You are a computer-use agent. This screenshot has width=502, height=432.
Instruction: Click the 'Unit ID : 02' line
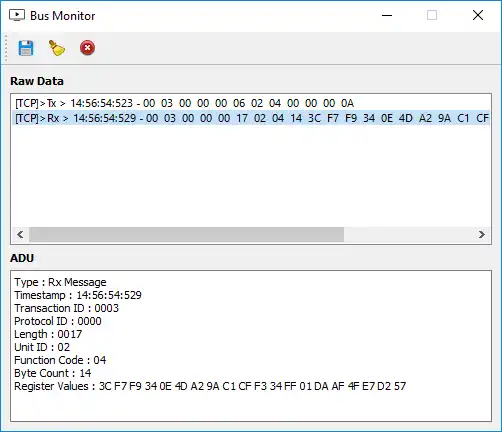click(x=42, y=347)
